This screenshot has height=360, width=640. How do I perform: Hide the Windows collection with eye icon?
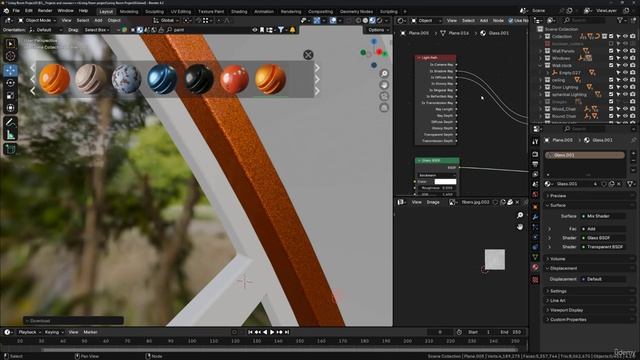pos(625,58)
